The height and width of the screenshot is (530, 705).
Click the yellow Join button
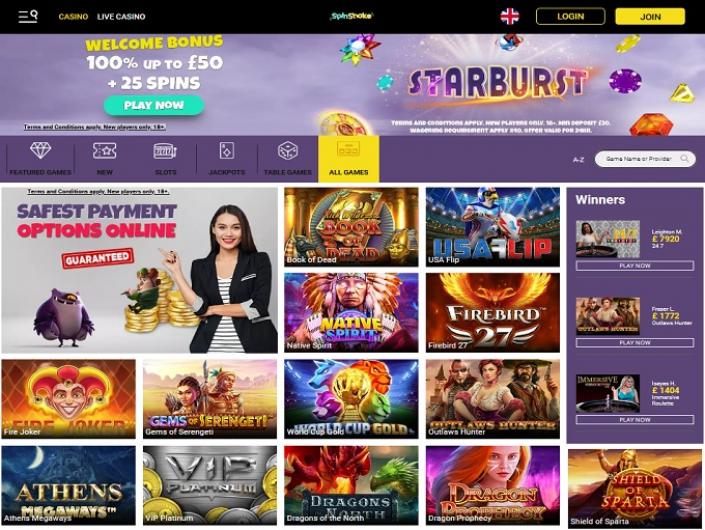(650, 17)
